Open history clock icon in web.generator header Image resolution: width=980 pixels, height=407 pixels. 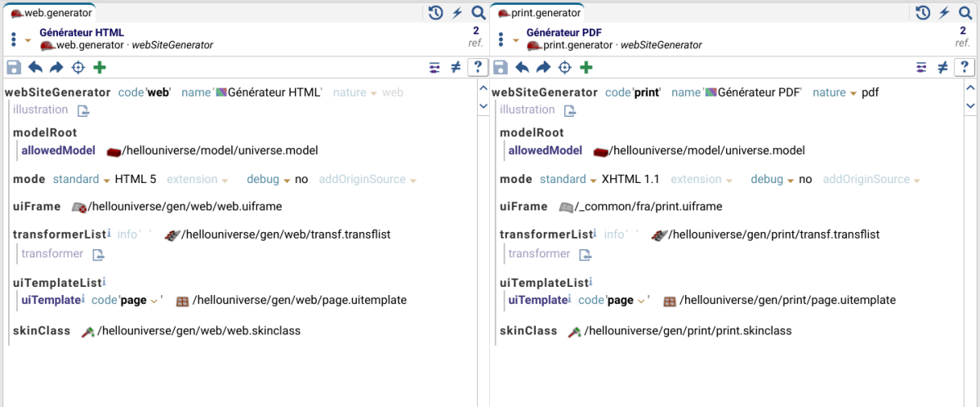436,12
